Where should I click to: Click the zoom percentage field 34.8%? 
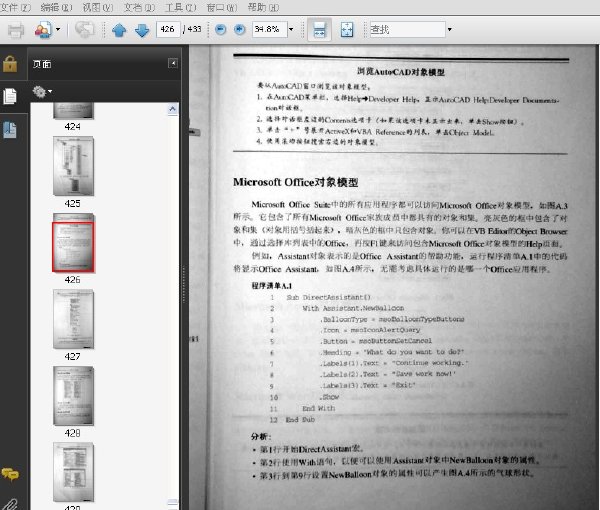tap(269, 29)
